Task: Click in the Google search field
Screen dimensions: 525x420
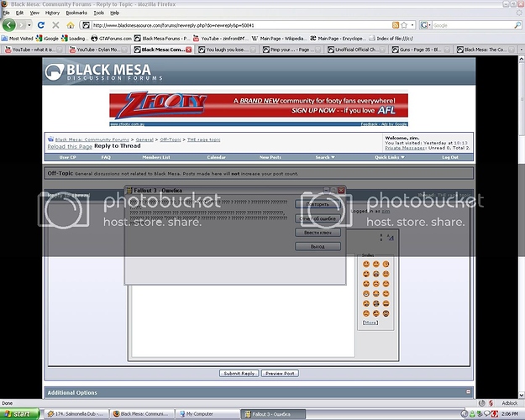Action: 473,25
